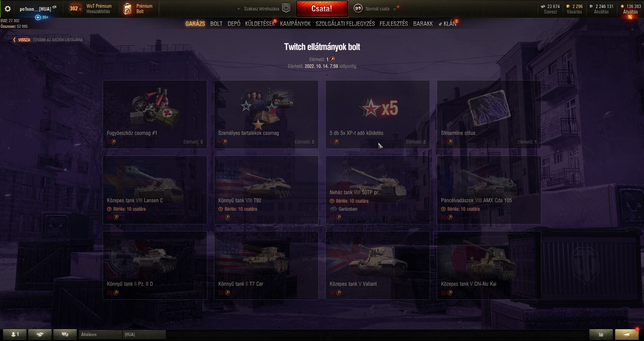Click the platoon creation star badge
This screenshot has width=644, height=341.
click(x=286, y=8)
